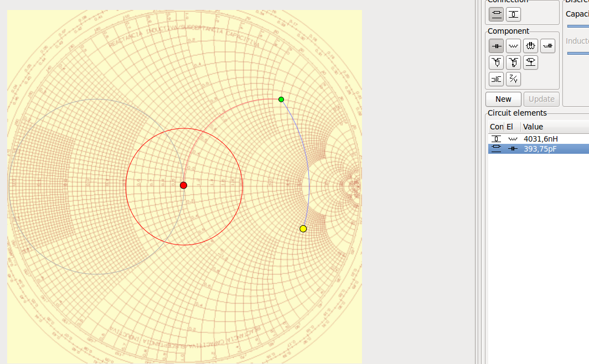Choose the capacitor component icon
Viewport: 589px width, 364px height.
click(496, 46)
